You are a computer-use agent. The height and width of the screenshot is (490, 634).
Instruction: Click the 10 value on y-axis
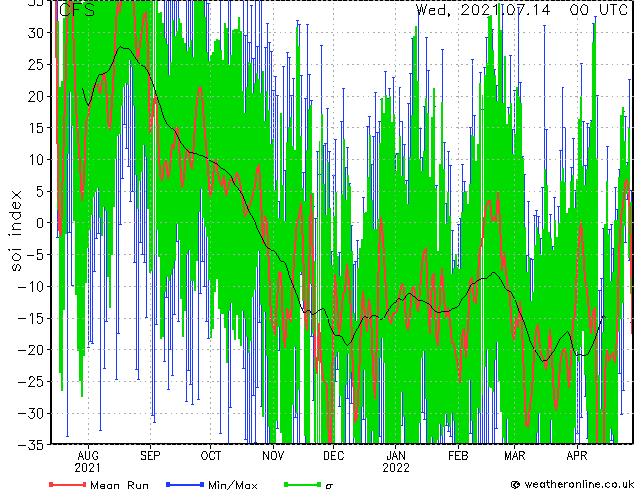click(36, 160)
